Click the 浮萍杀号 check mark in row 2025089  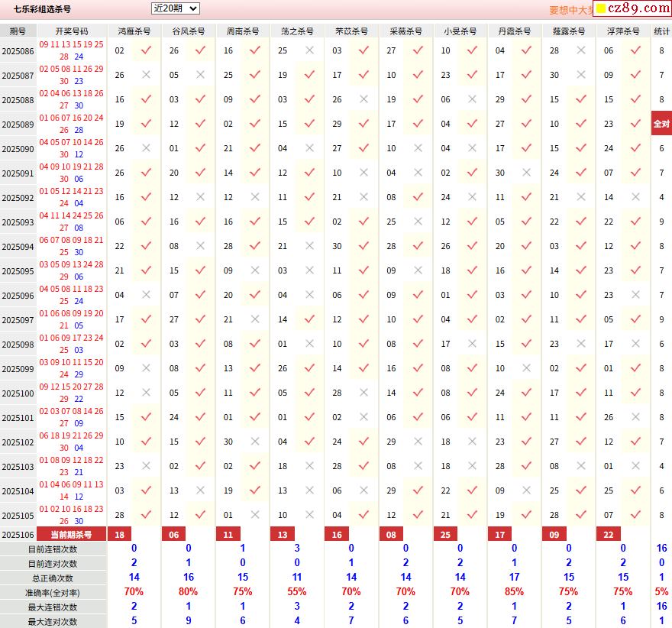(635, 124)
